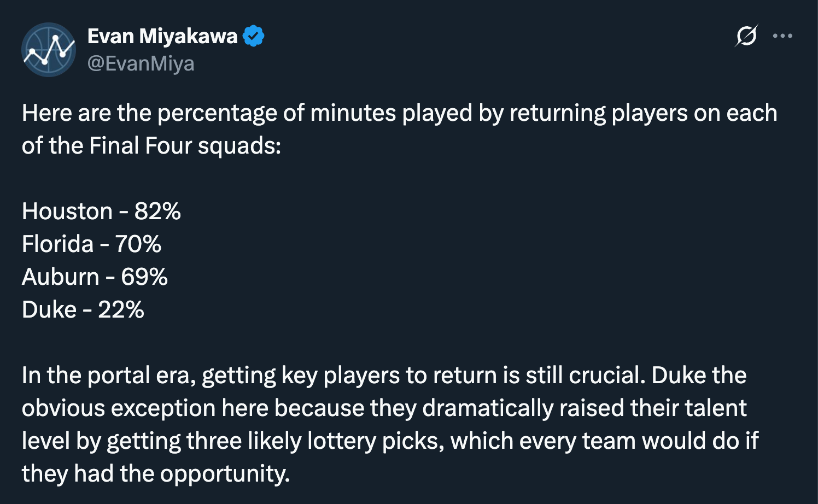Click the text "they had the opportunity."
Screen dimensions: 818x504
[156, 474]
